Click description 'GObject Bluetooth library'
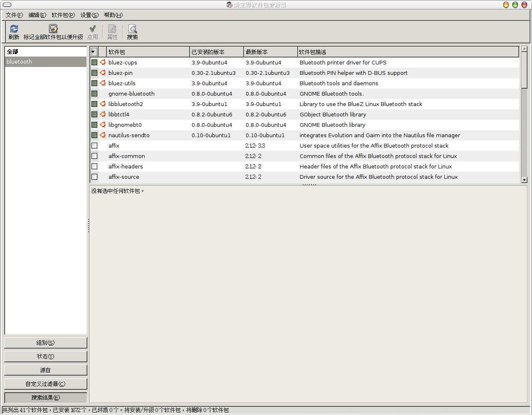This screenshot has height=415, width=532. [x=333, y=114]
